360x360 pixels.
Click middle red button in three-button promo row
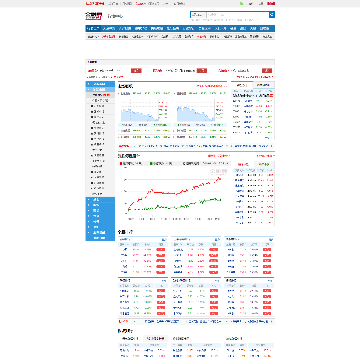click(202, 70)
